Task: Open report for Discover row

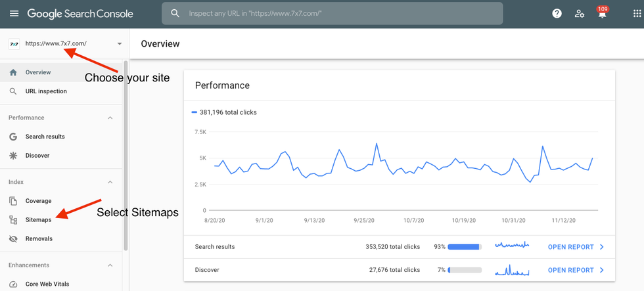Action: (575, 270)
